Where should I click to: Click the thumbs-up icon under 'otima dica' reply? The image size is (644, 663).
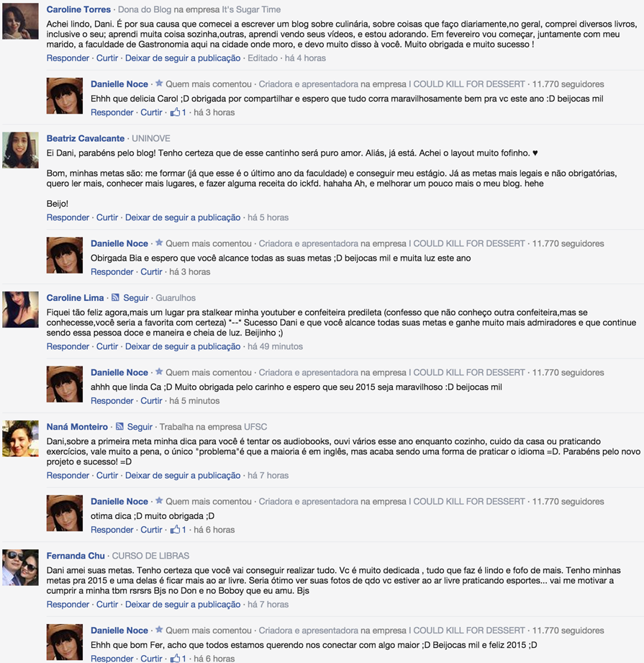pos(175,529)
